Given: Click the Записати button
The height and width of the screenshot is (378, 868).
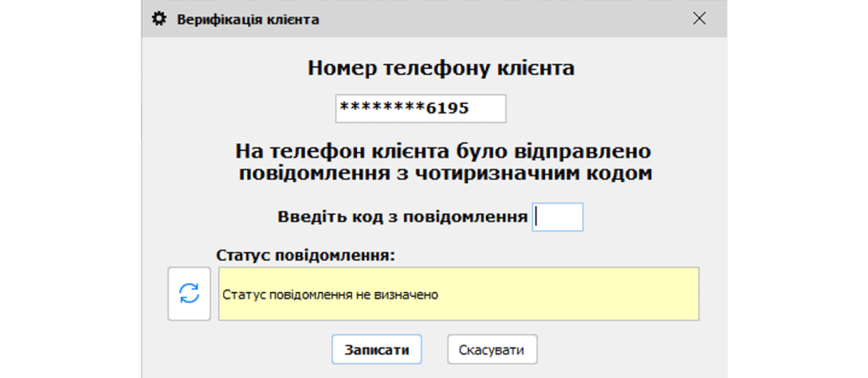Looking at the screenshot, I should [377, 350].
